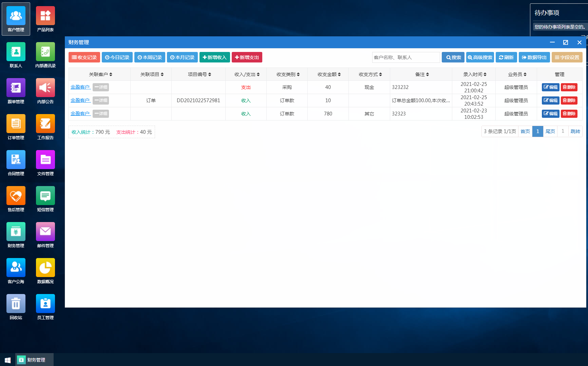This screenshot has width=588, height=366.
Task: Open the 联系人 desktop icon
Action: point(16,55)
